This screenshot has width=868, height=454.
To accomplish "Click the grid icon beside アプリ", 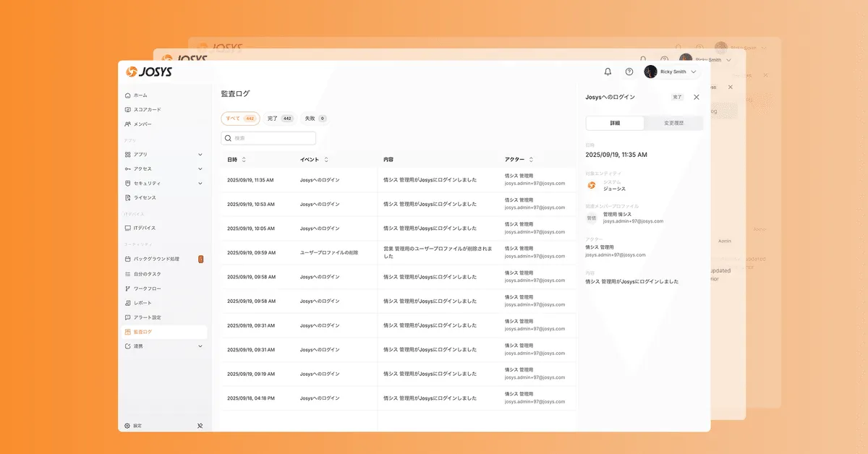I will tap(127, 155).
